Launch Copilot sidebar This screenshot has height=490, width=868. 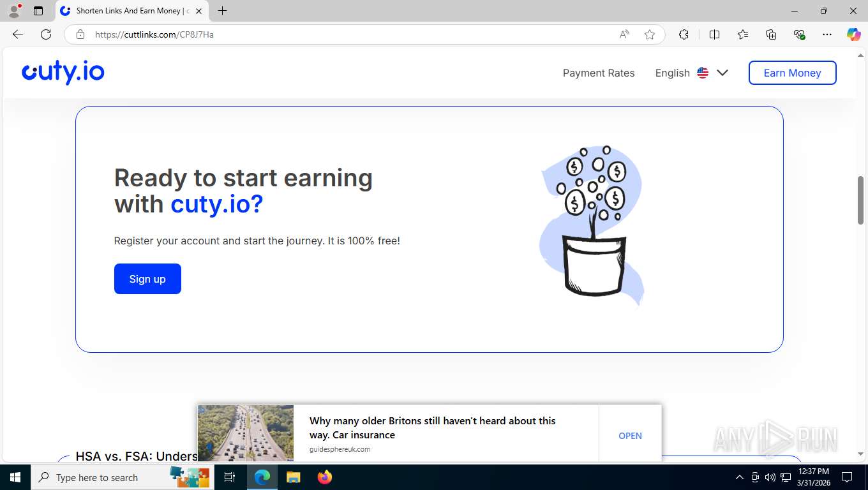tap(853, 34)
